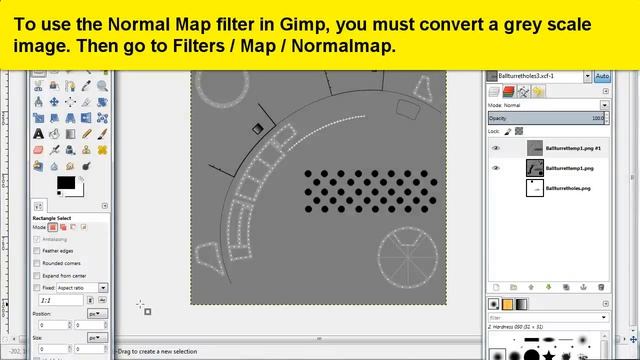The height and width of the screenshot is (360, 640).
Task: Select the Heal tool
Action: coord(102,150)
